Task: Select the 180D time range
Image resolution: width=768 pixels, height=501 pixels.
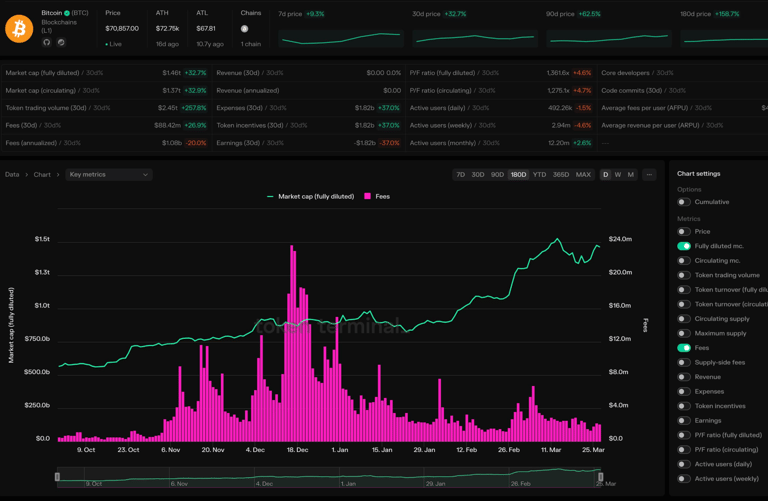Action: 518,174
